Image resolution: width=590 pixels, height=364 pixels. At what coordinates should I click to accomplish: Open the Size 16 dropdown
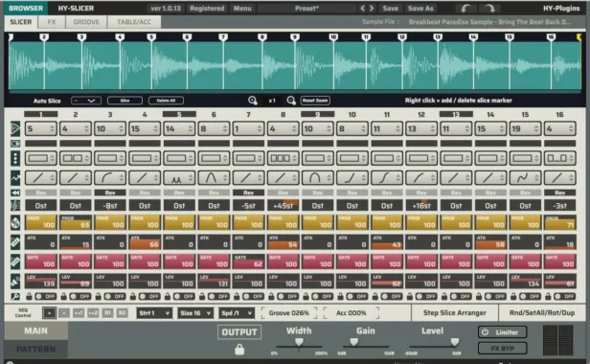(195, 313)
